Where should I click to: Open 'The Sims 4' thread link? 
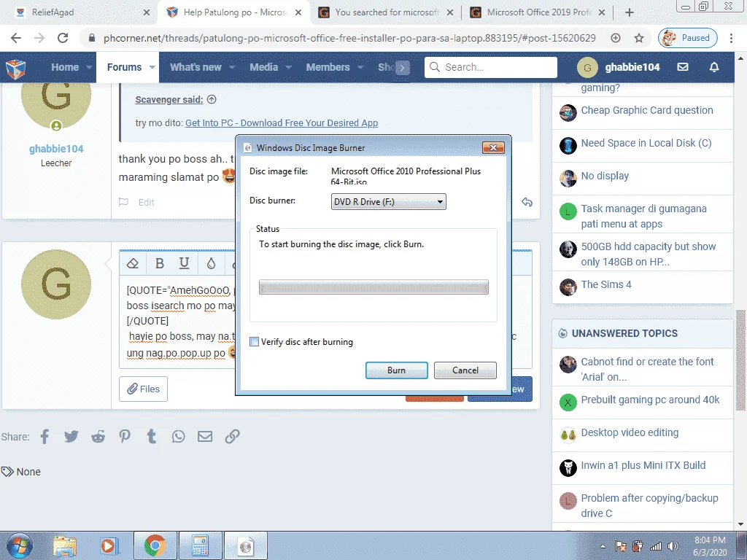coord(606,285)
